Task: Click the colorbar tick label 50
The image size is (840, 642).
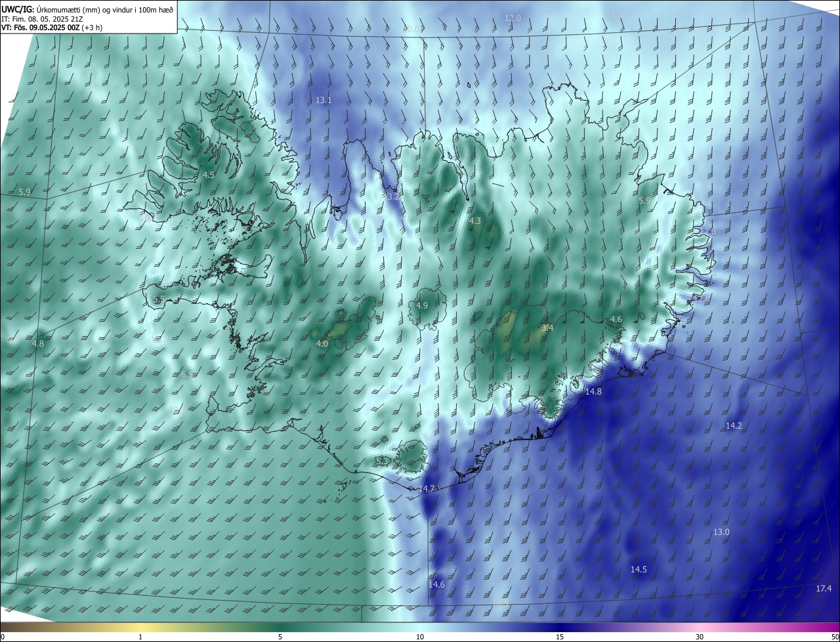Action: (835, 637)
